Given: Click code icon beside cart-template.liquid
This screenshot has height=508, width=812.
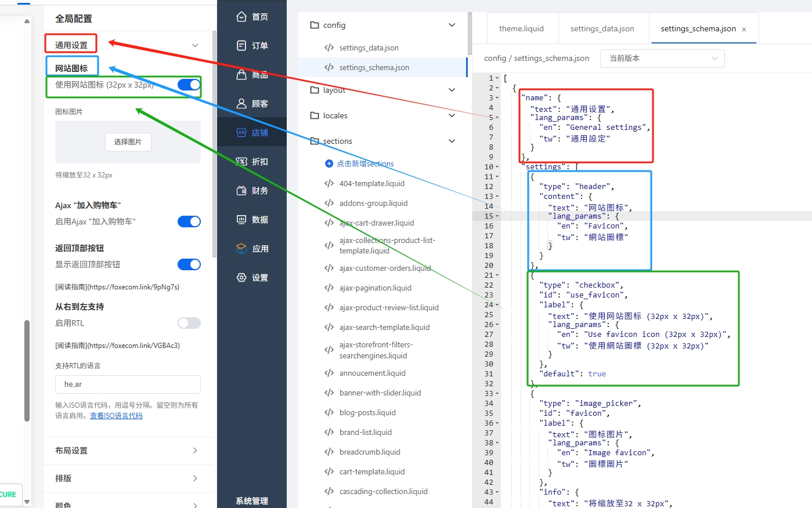Looking at the screenshot, I should (x=329, y=471).
